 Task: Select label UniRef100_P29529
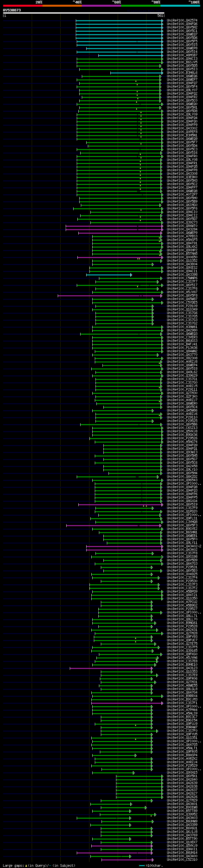(182, 766)
